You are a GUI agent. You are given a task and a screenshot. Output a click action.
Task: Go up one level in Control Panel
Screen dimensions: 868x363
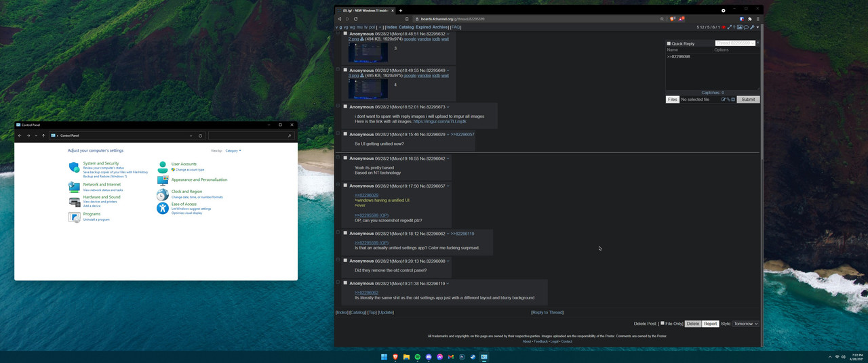coord(43,135)
